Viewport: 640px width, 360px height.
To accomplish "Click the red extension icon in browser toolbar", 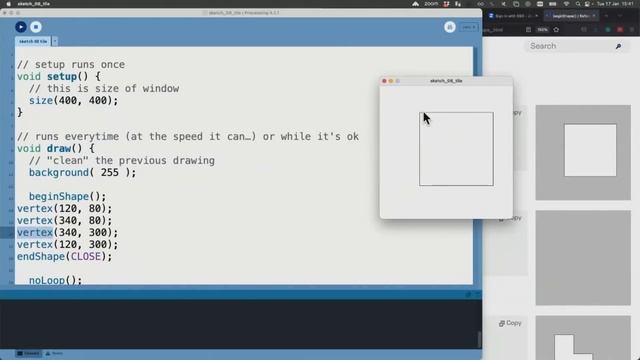I will coord(620,30).
